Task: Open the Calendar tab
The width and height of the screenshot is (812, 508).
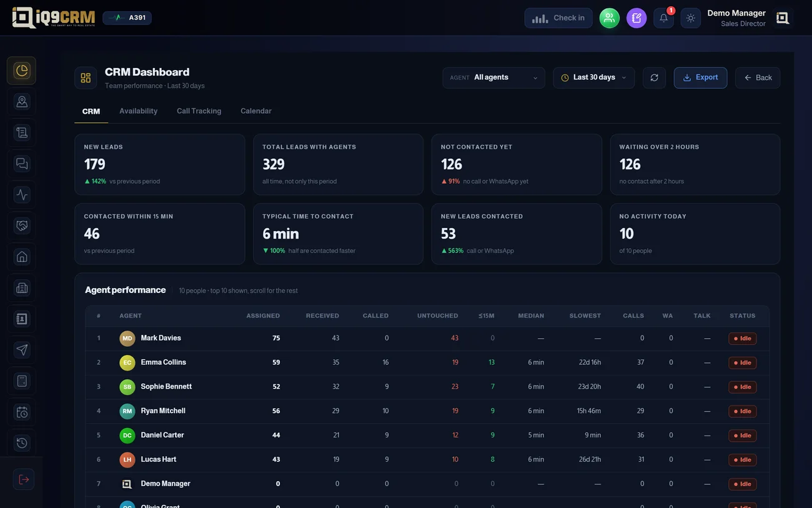Action: (256, 111)
